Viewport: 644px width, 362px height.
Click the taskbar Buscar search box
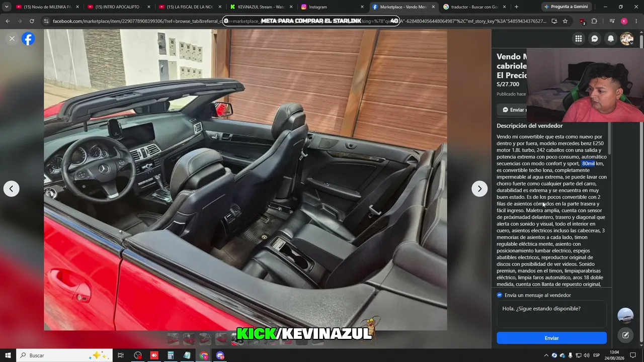click(64, 355)
